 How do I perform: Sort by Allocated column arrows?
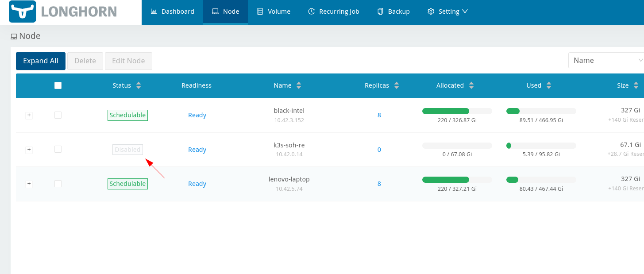(471, 85)
